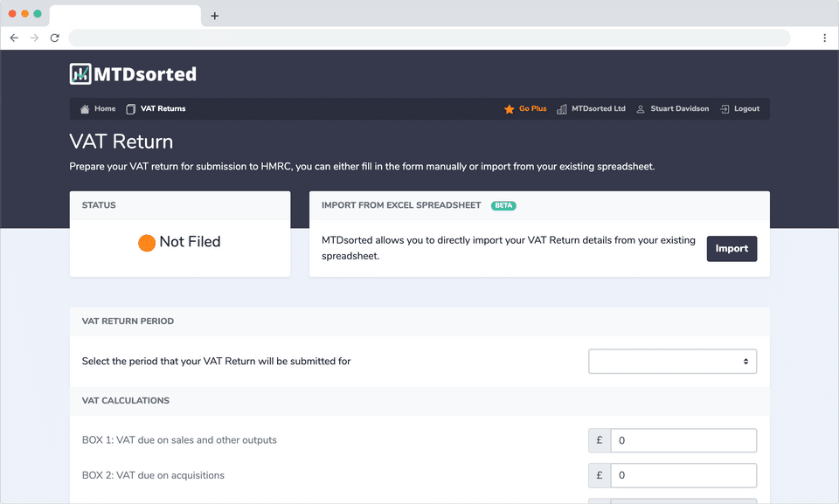Screen dimensions: 839x504
Task: Click the BOX 2 VAT due on acquisitions field
Action: pos(683,475)
